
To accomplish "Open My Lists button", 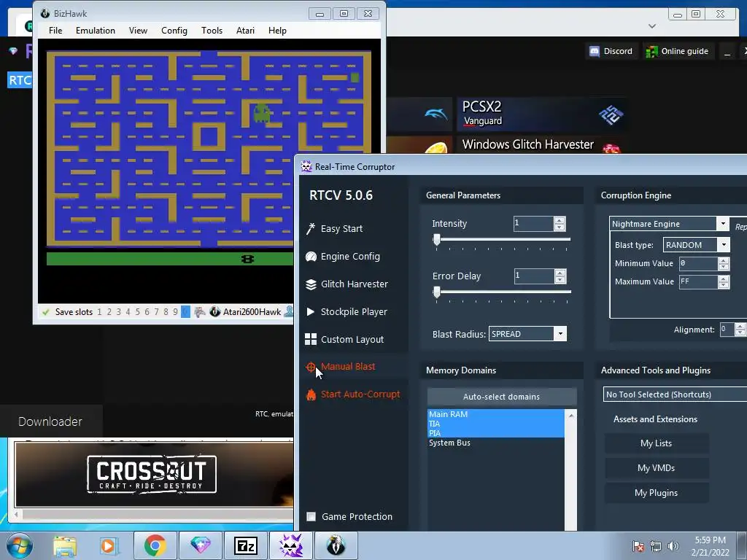I will [x=656, y=443].
